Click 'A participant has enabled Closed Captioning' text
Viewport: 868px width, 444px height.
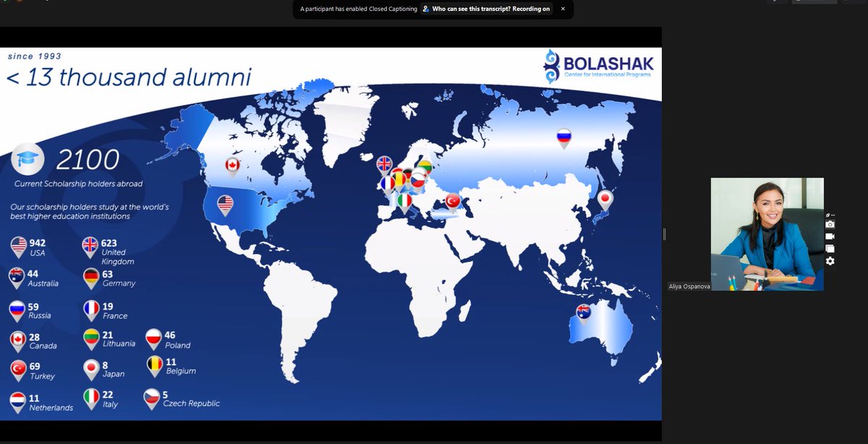point(357,9)
